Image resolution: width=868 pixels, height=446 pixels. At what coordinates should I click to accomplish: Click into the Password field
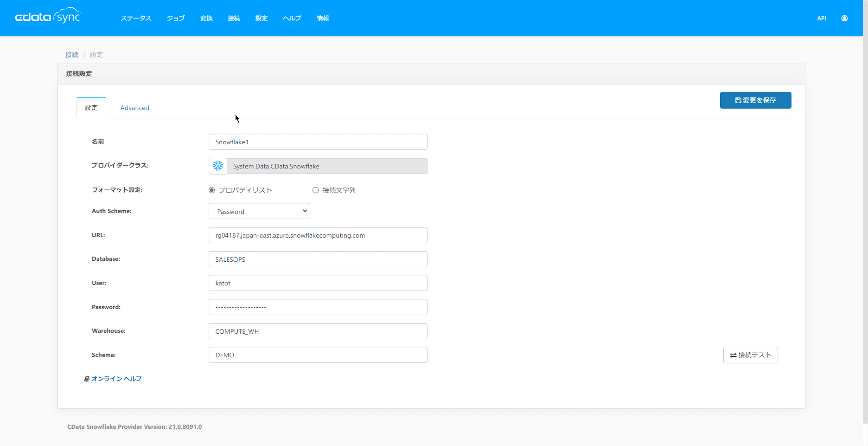318,307
